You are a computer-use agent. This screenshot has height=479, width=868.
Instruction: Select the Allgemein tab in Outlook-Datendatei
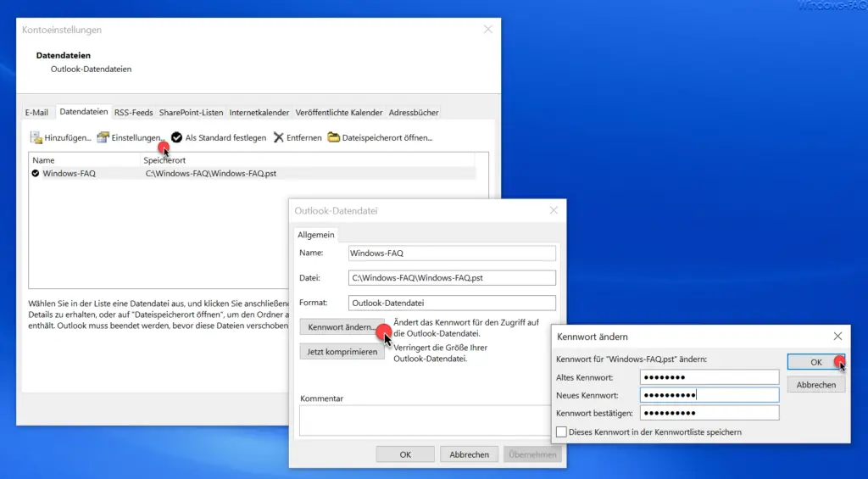point(316,235)
